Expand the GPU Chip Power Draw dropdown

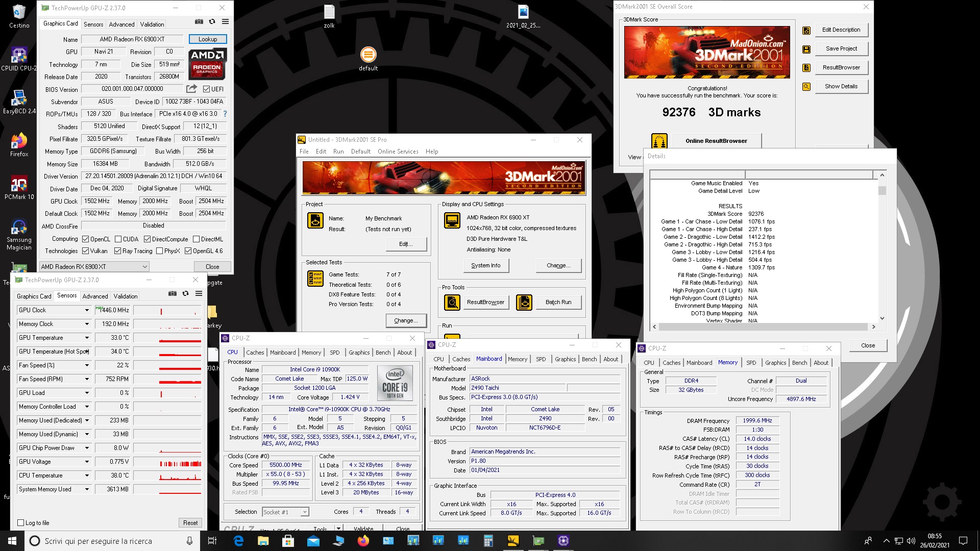[x=87, y=448]
